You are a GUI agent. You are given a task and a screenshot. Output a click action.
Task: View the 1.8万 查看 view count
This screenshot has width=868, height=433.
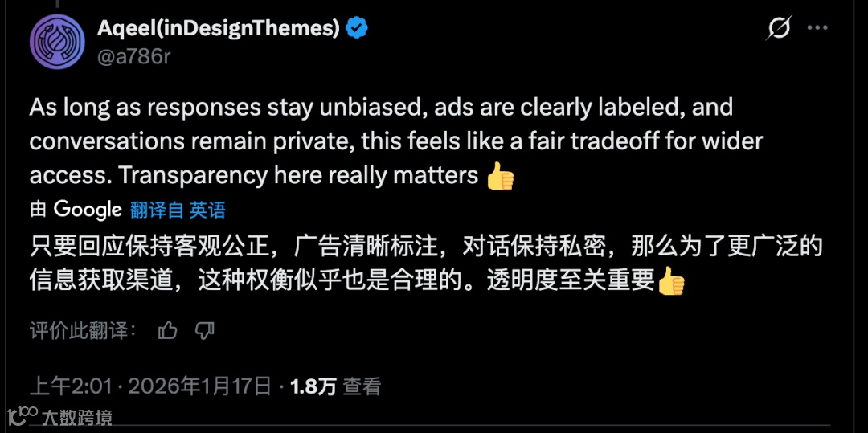pyautogui.click(x=335, y=386)
